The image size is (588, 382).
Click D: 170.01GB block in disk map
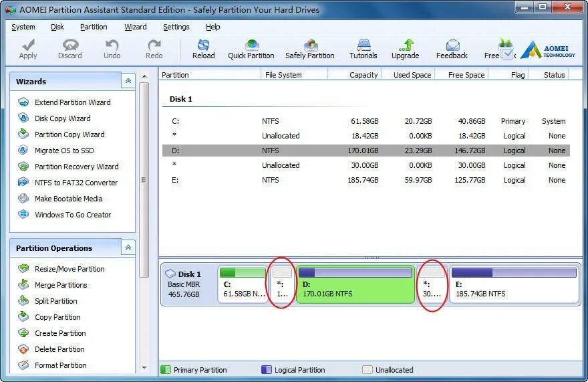click(x=355, y=284)
